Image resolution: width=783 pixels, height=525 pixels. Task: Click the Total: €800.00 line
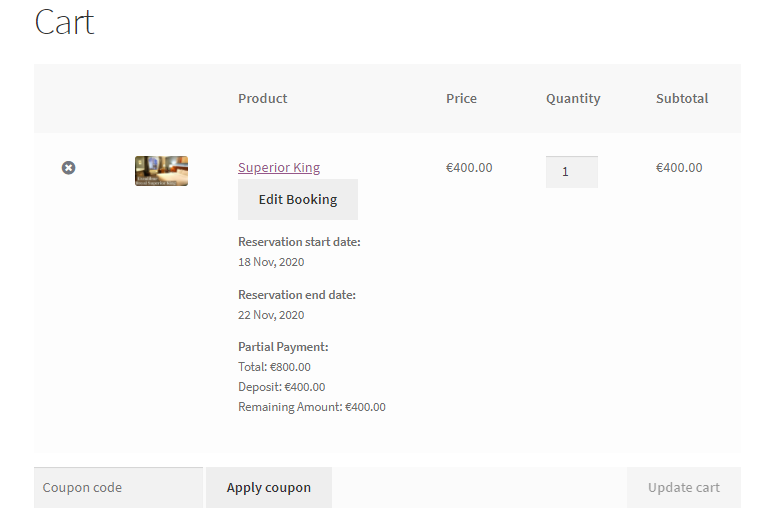pos(274,367)
